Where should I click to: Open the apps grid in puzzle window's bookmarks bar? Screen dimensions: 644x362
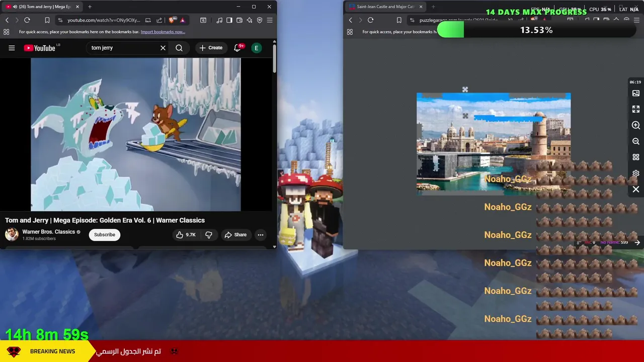tap(350, 32)
